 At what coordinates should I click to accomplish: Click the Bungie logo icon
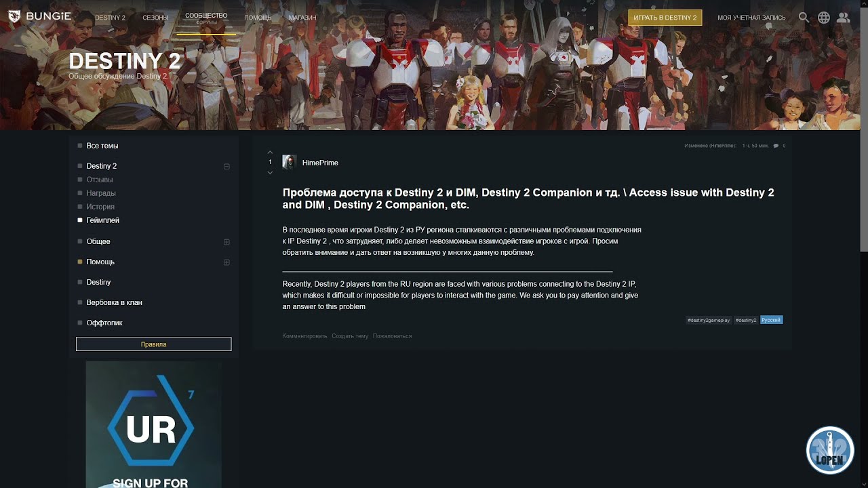click(x=14, y=16)
